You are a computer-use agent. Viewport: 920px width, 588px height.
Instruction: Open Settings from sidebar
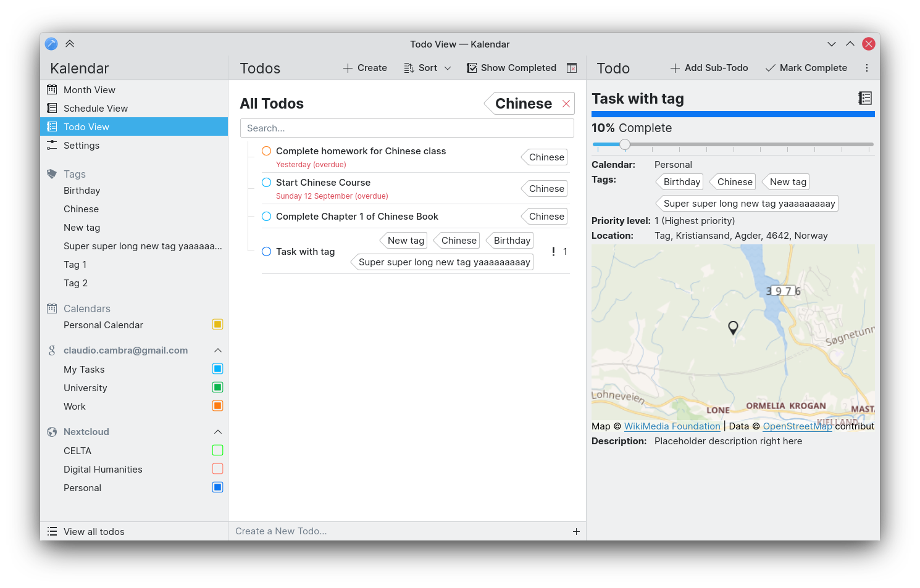click(x=134, y=145)
